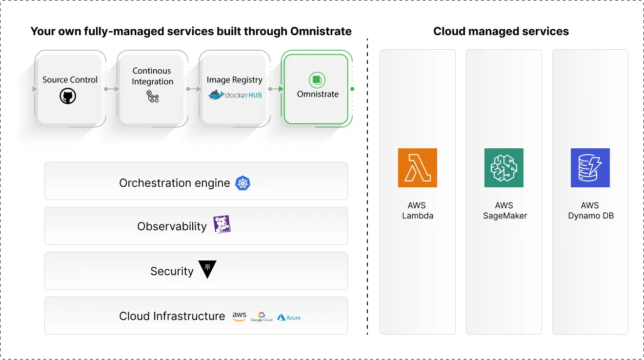
Task: Click the Azure logo
Action: (x=289, y=318)
